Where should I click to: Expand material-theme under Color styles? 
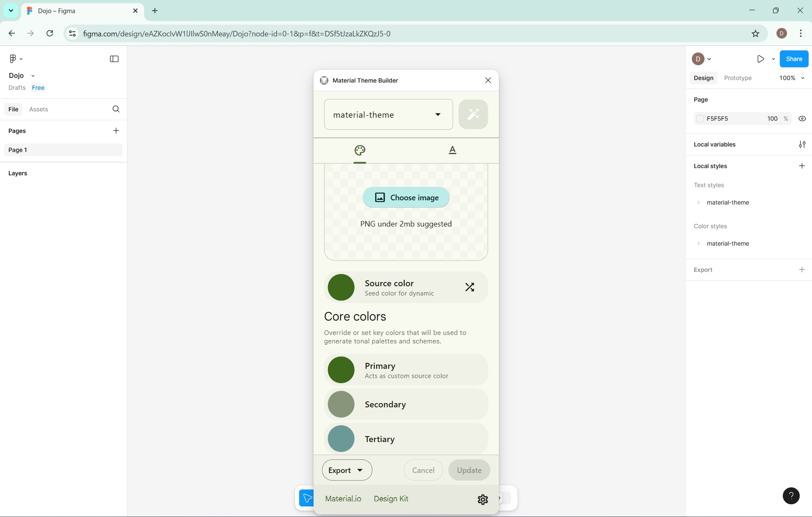699,243
